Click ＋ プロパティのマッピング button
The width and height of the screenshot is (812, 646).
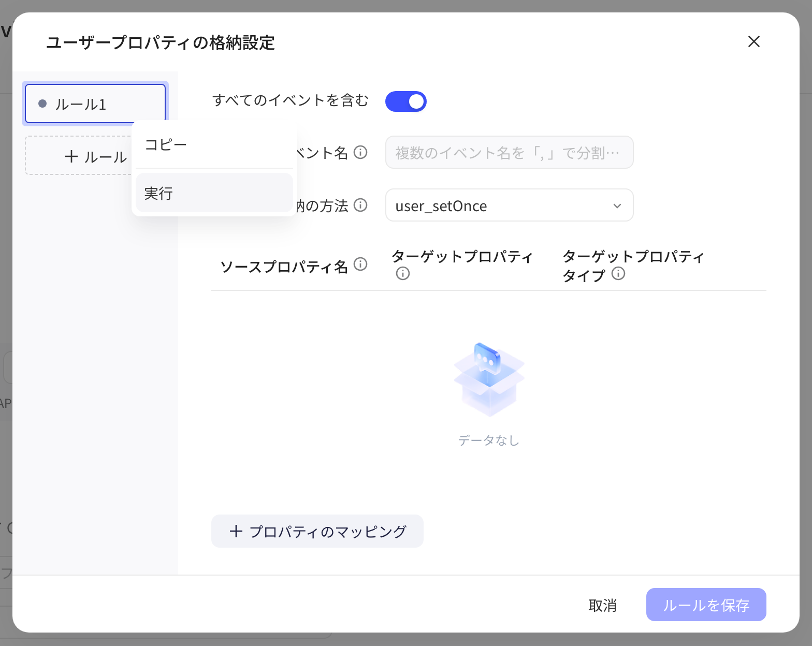(x=317, y=531)
